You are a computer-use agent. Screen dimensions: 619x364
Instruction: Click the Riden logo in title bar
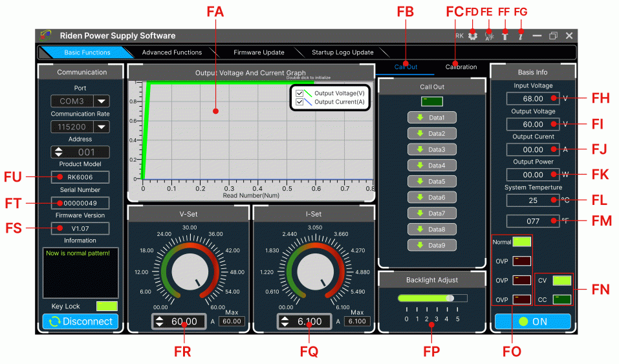pyautogui.click(x=46, y=36)
